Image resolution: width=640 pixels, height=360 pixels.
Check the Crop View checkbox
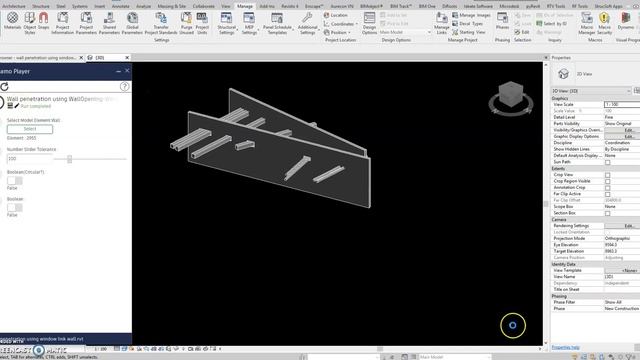(607, 175)
